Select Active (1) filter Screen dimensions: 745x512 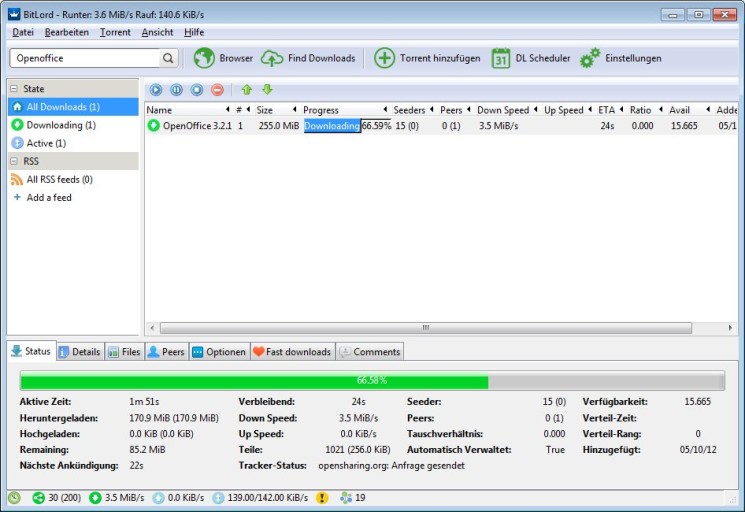pyautogui.click(x=73, y=143)
